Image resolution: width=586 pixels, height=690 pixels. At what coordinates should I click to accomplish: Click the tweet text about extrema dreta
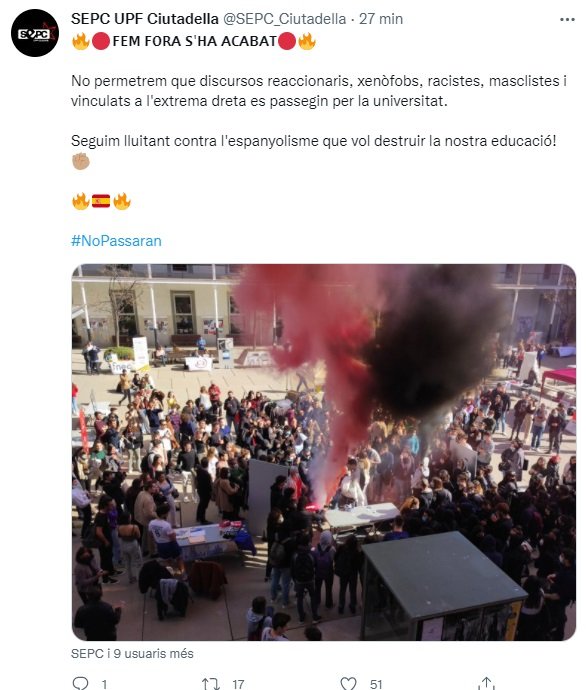point(319,91)
